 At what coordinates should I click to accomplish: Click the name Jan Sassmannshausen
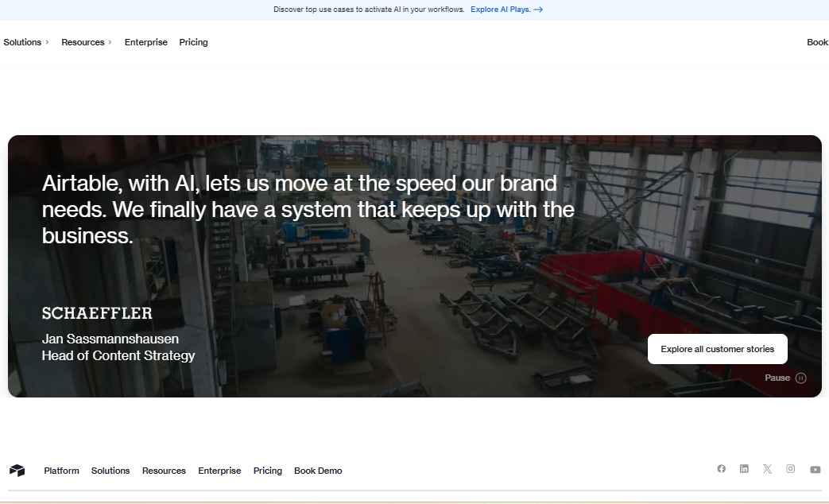pos(110,339)
